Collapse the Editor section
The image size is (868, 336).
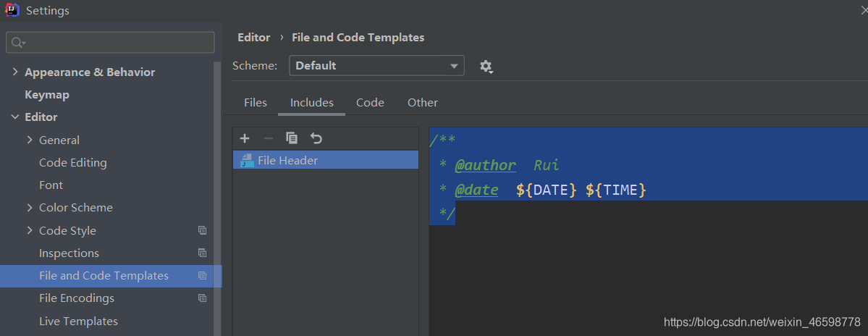[14, 117]
